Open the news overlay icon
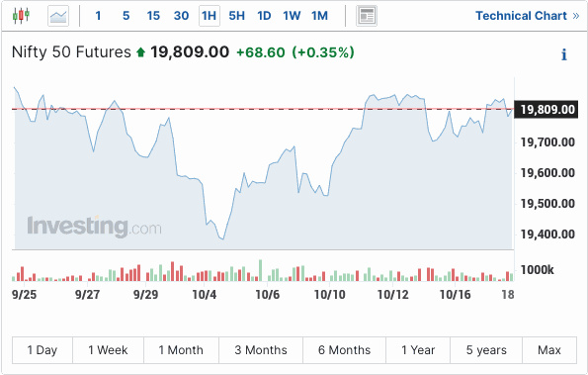 tap(367, 16)
